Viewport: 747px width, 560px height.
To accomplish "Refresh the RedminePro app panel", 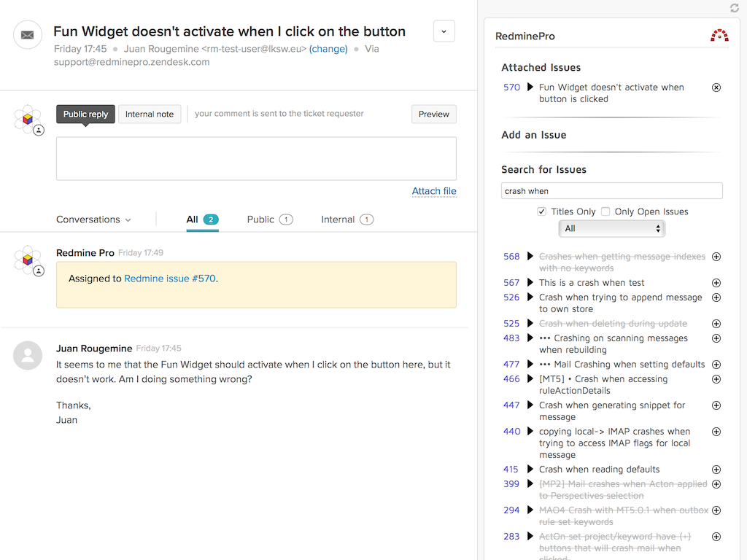I will (735, 8).
